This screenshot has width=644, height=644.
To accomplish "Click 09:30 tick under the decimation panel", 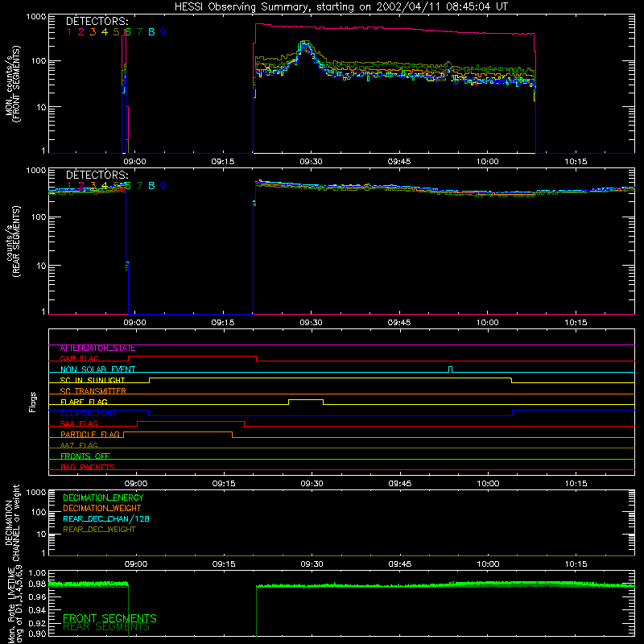I will point(312,564).
